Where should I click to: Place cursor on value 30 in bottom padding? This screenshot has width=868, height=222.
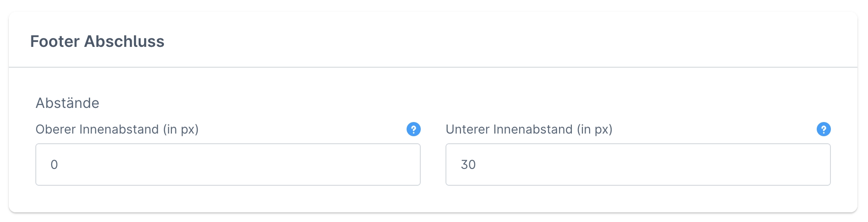tap(468, 165)
